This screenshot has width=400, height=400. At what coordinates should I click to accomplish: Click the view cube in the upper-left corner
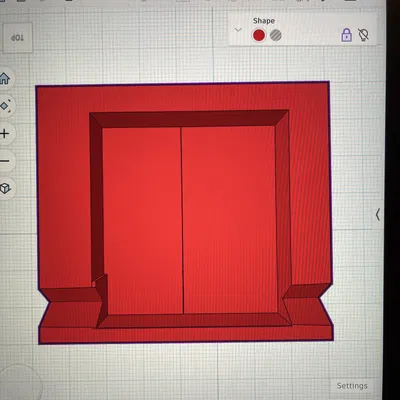click(17, 38)
